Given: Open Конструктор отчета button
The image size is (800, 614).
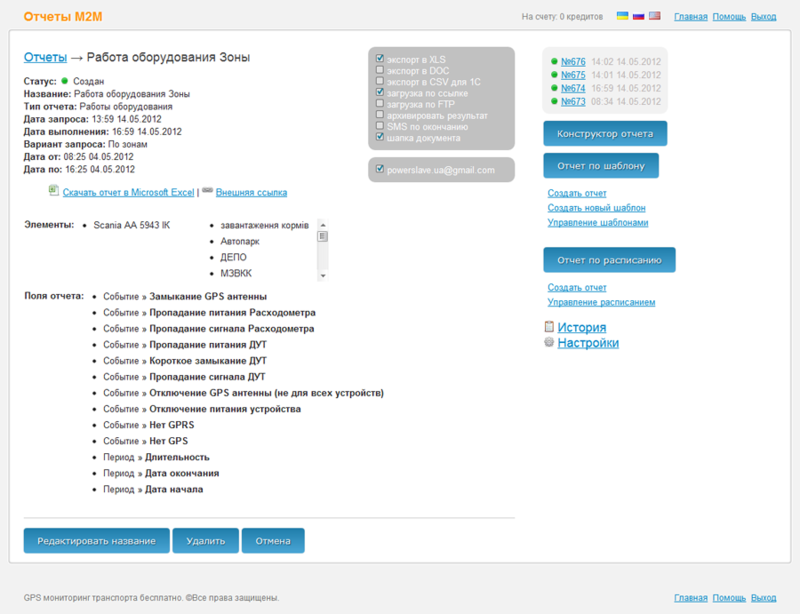Looking at the screenshot, I should [x=605, y=134].
